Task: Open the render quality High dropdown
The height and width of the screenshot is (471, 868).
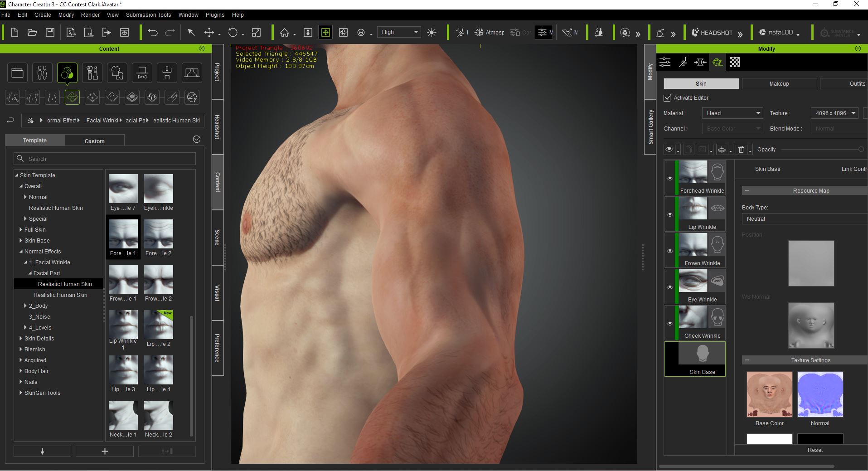Action: click(399, 32)
